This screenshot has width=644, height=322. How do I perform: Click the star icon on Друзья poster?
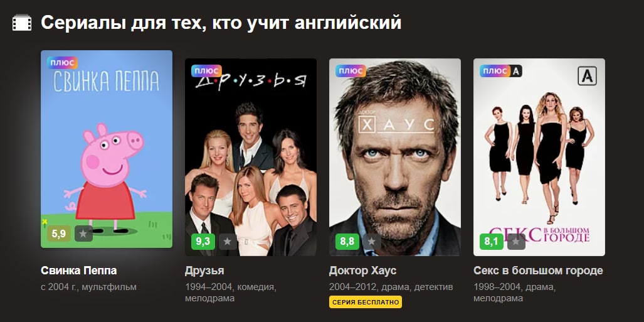pyautogui.click(x=228, y=242)
